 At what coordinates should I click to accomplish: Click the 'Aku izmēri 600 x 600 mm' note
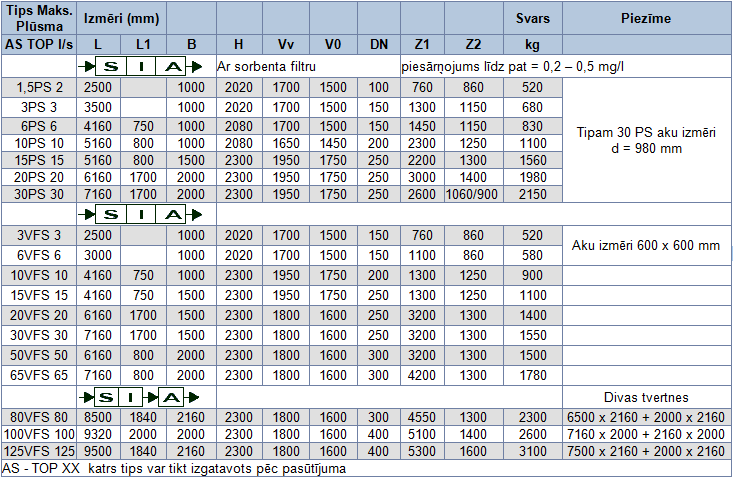pos(646,245)
